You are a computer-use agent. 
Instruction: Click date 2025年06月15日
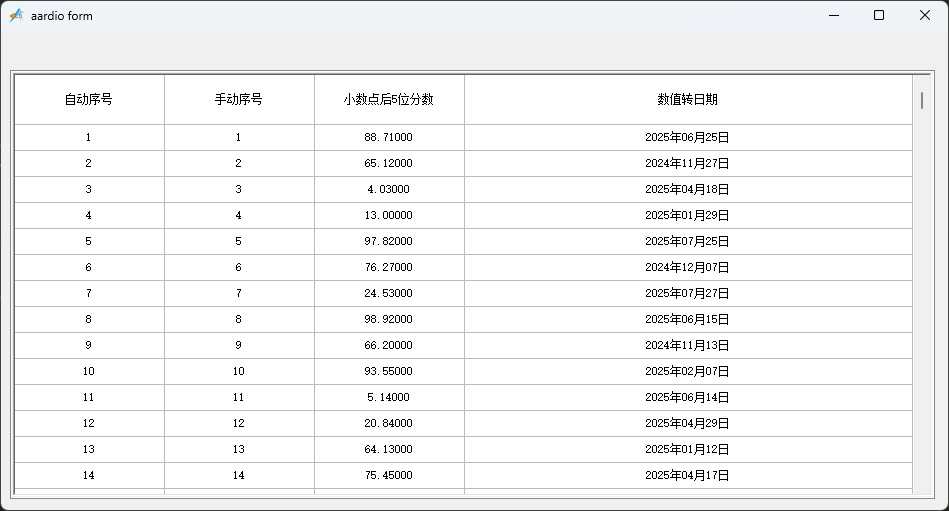pos(688,320)
